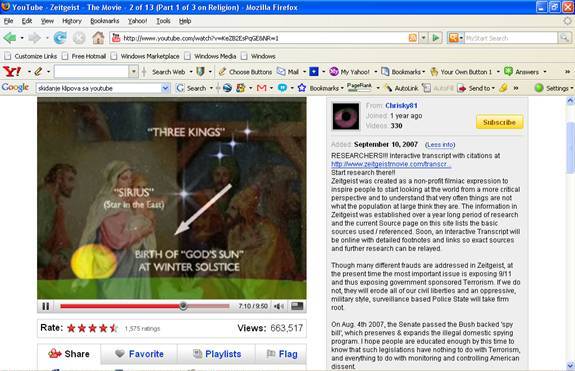Click the pencil icon on Yahoo toolbar

[x=38, y=71]
